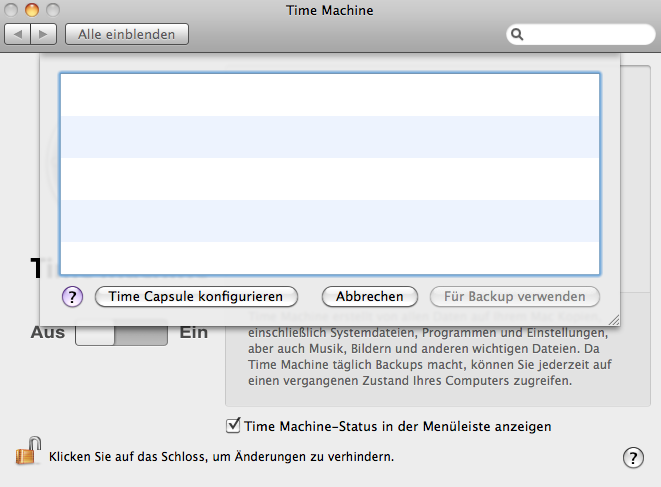
Task: Toggle the Time Machine Aus/Ein switch
Action: (x=121, y=333)
